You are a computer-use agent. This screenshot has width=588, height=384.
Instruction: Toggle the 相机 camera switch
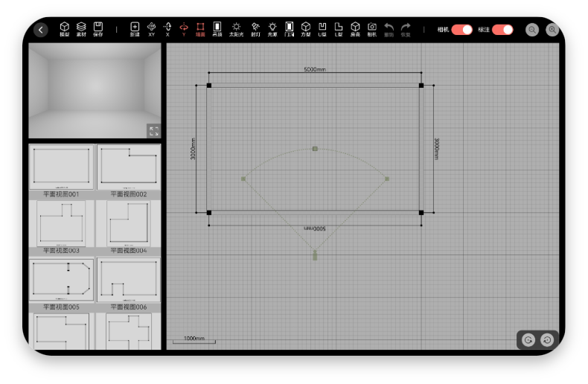461,30
